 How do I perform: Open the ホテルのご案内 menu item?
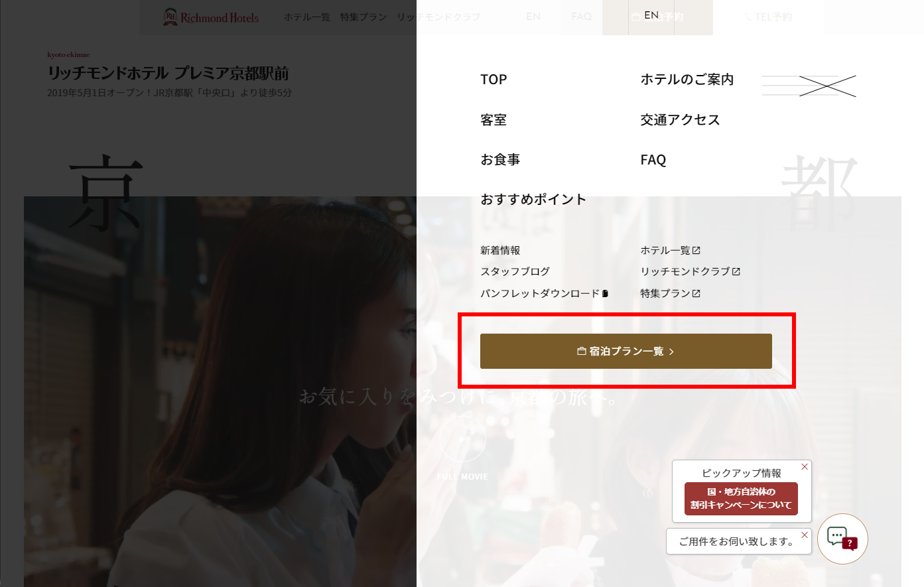(x=687, y=80)
